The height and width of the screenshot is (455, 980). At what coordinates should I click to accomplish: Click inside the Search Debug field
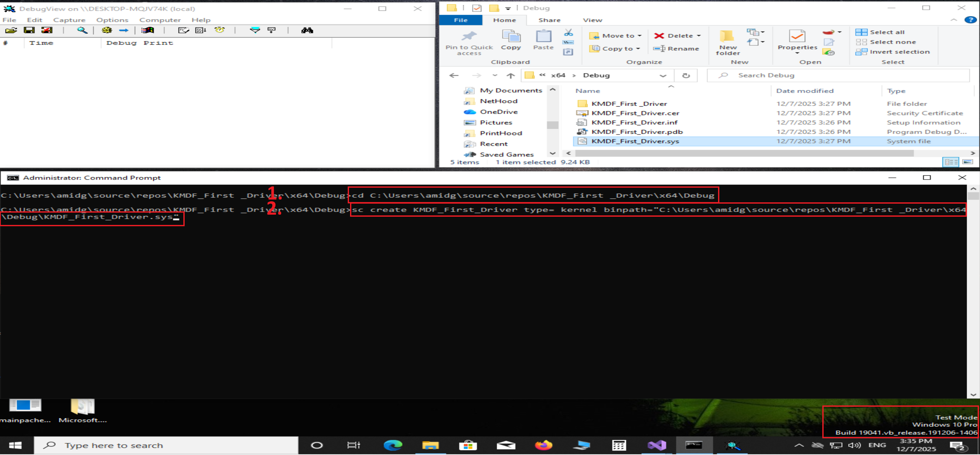click(837, 75)
